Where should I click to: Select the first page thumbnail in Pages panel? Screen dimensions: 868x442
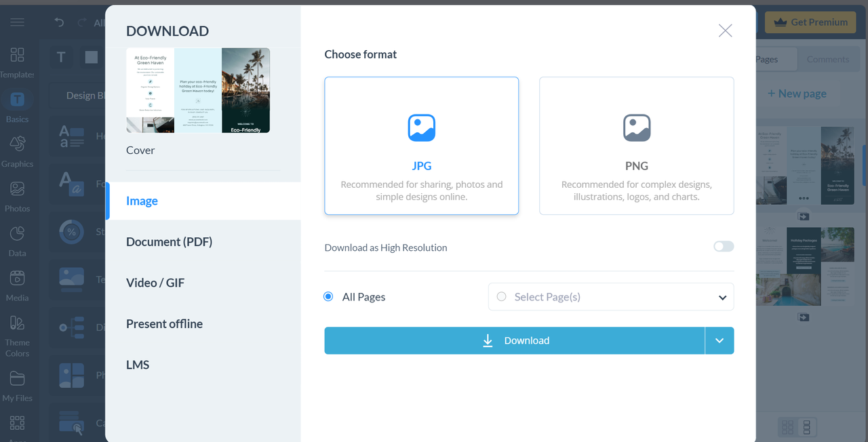[x=806, y=165]
